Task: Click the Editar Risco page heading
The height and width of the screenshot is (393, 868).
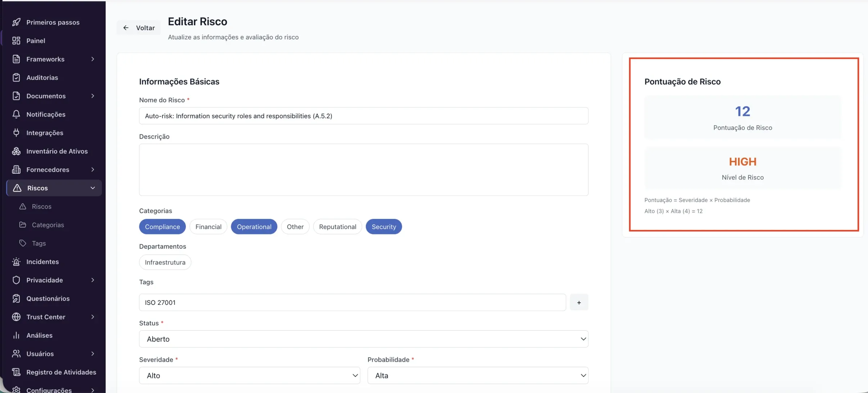Action: pyautogui.click(x=197, y=22)
